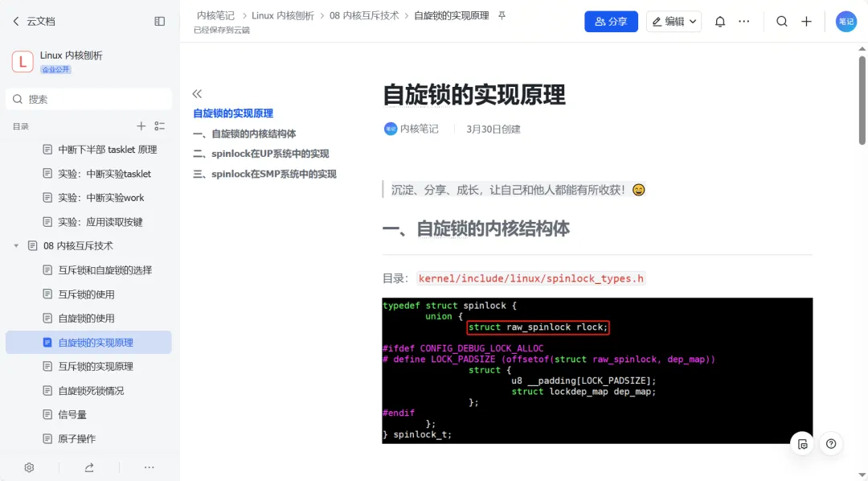868x481 pixels.
Task: Navigate to 内核笔记 breadcrumb
Action: point(215,15)
